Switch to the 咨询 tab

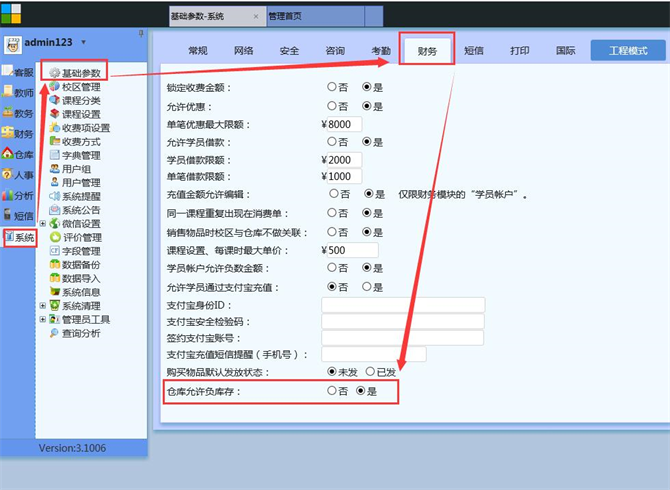coord(335,51)
